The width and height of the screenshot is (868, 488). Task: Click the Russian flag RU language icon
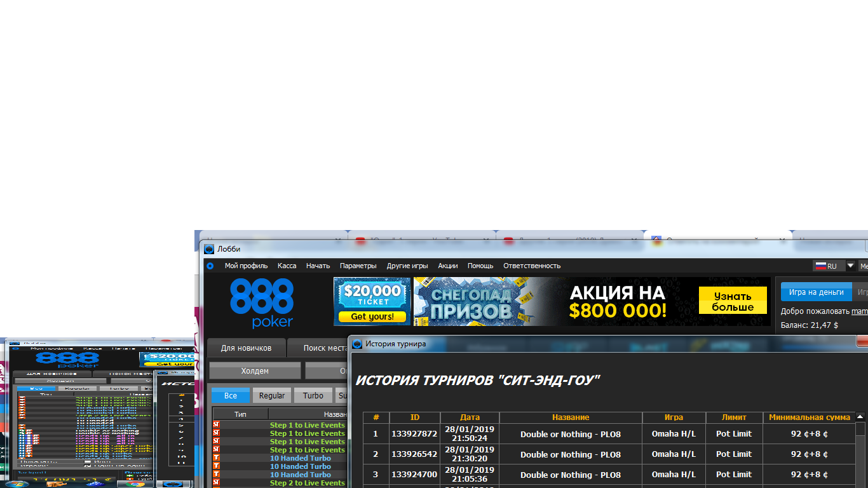click(x=820, y=266)
